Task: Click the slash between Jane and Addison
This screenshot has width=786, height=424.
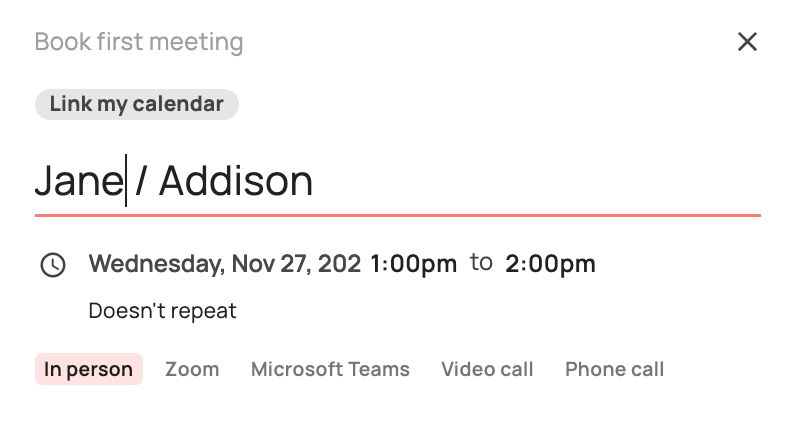Action: (141, 180)
